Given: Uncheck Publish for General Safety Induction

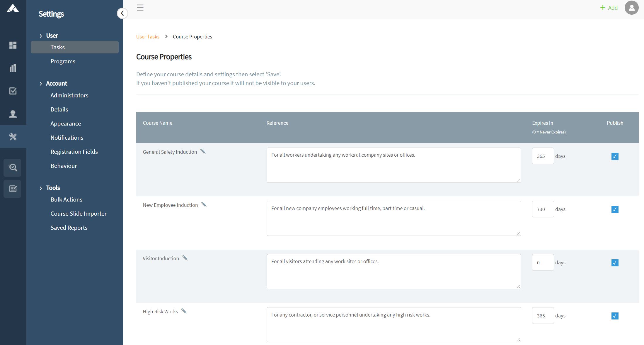Looking at the screenshot, I should 615,156.
